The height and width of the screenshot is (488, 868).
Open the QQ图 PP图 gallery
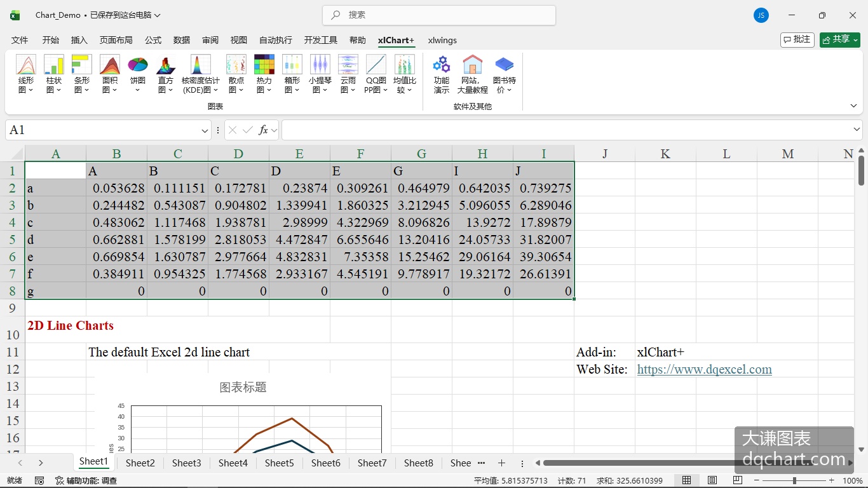pyautogui.click(x=376, y=74)
